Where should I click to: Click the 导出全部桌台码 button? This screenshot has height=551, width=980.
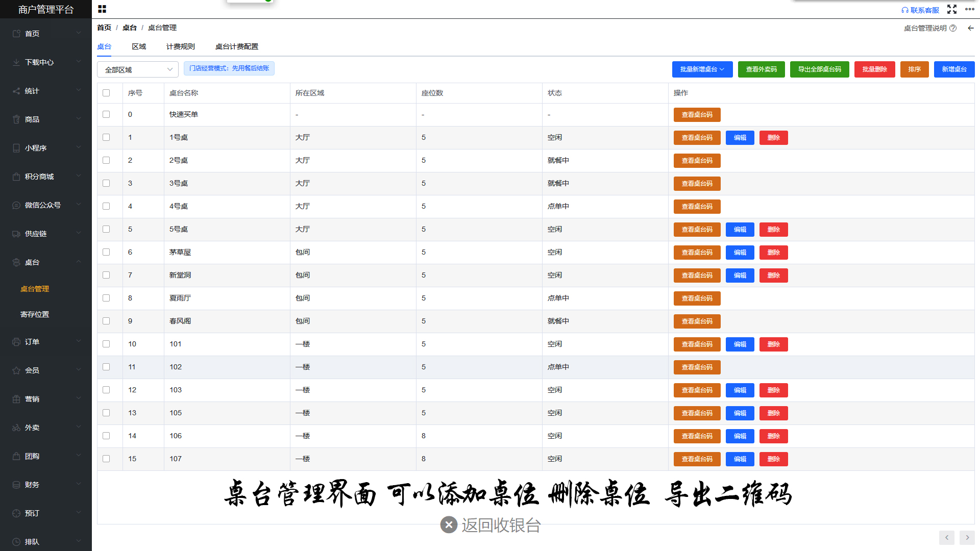819,69
